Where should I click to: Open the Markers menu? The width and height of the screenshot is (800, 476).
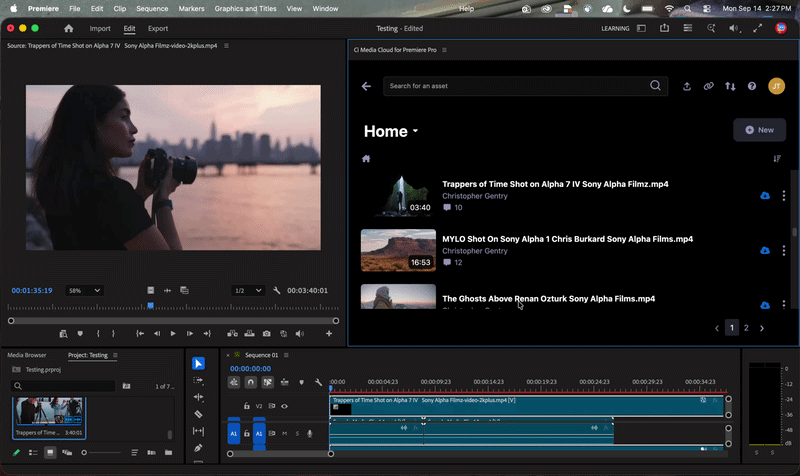(191, 9)
